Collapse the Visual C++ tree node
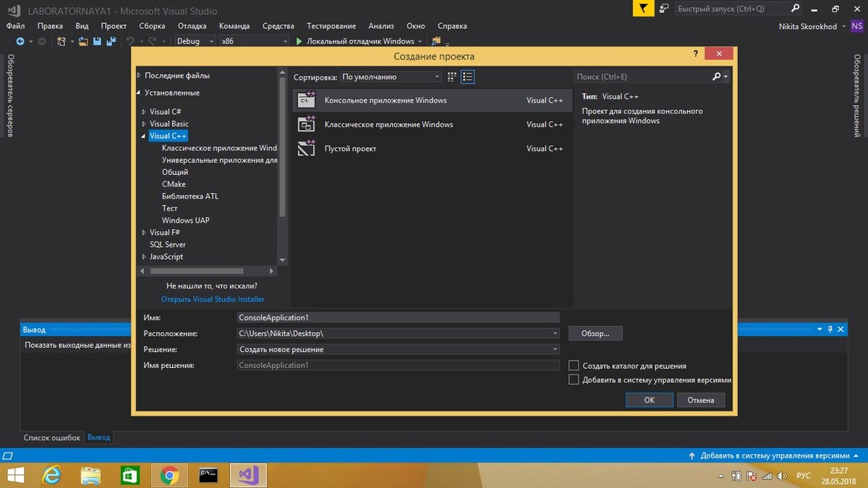This screenshot has height=488, width=868. [144, 136]
